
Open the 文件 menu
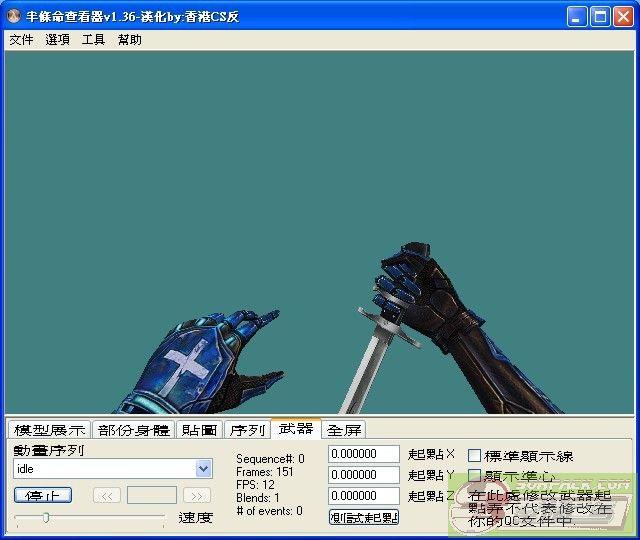click(x=21, y=40)
